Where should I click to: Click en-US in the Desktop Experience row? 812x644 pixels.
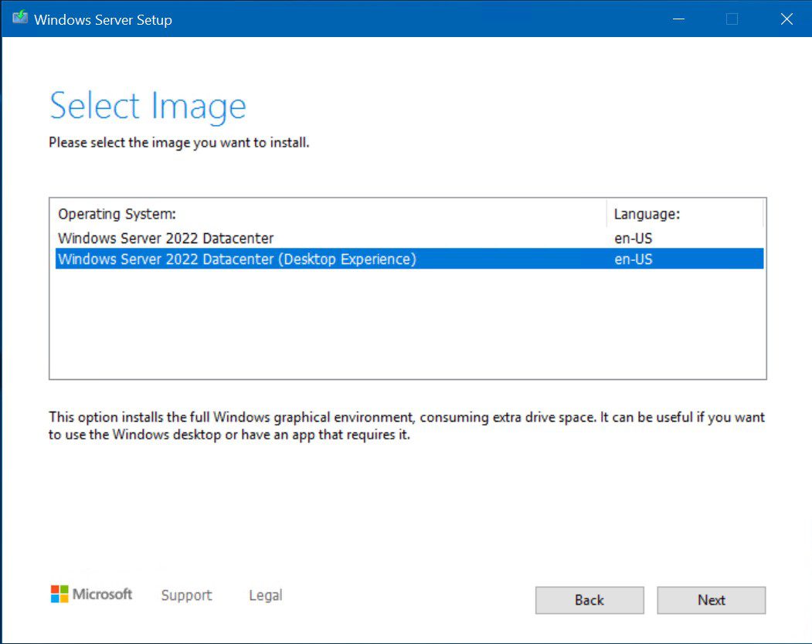point(633,259)
